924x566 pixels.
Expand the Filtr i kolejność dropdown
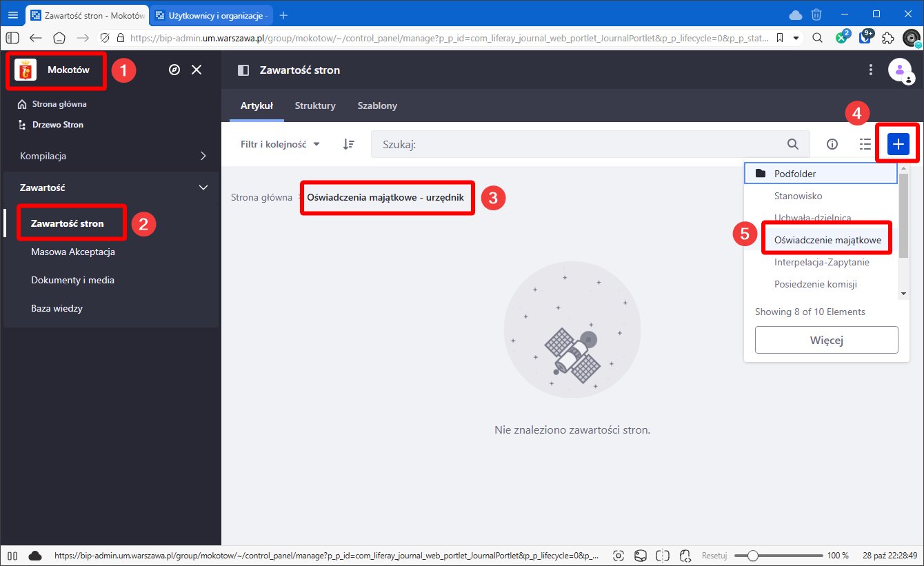point(280,144)
